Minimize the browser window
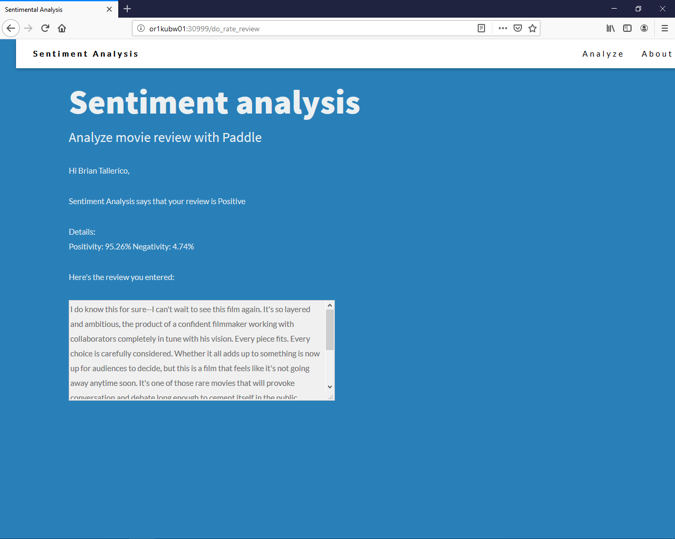Screen dimensions: 675x539 [x=614, y=9]
